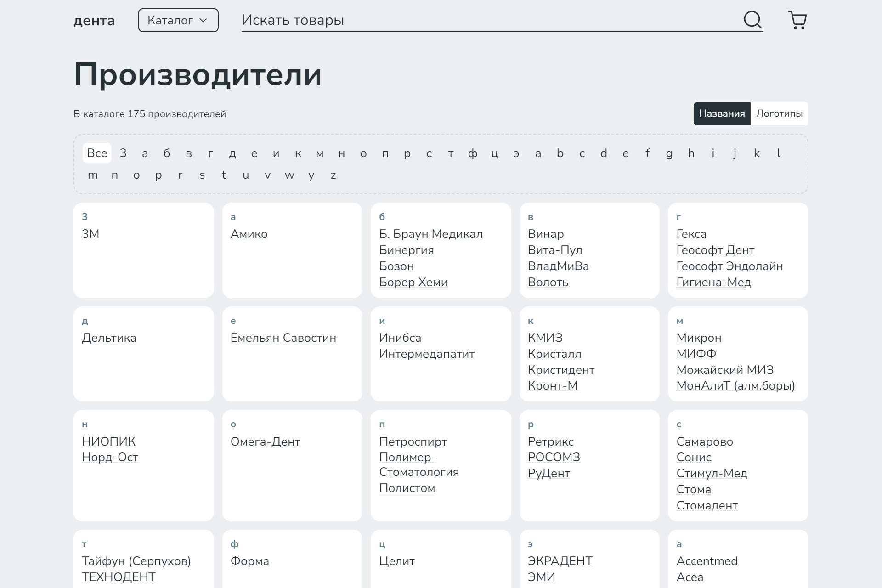Select the Стомадент manufacturer

tap(707, 505)
